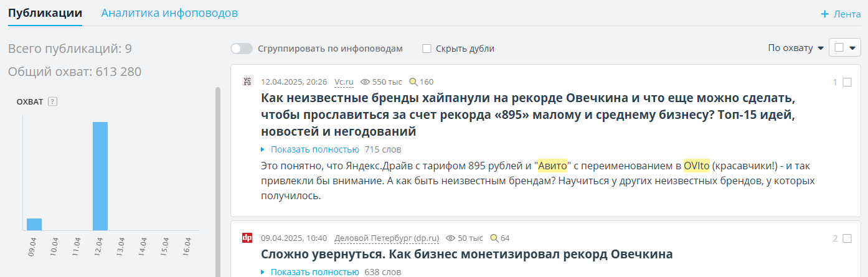Toggle Сгруппировать по инфоповодам switch
Viewport: 868px width, 277px height.
(x=242, y=49)
